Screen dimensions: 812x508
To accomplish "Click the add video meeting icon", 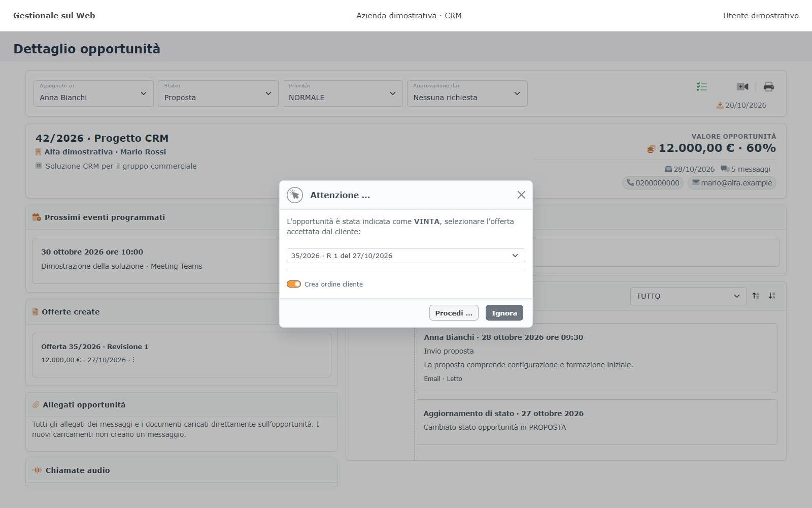I will tap(742, 87).
